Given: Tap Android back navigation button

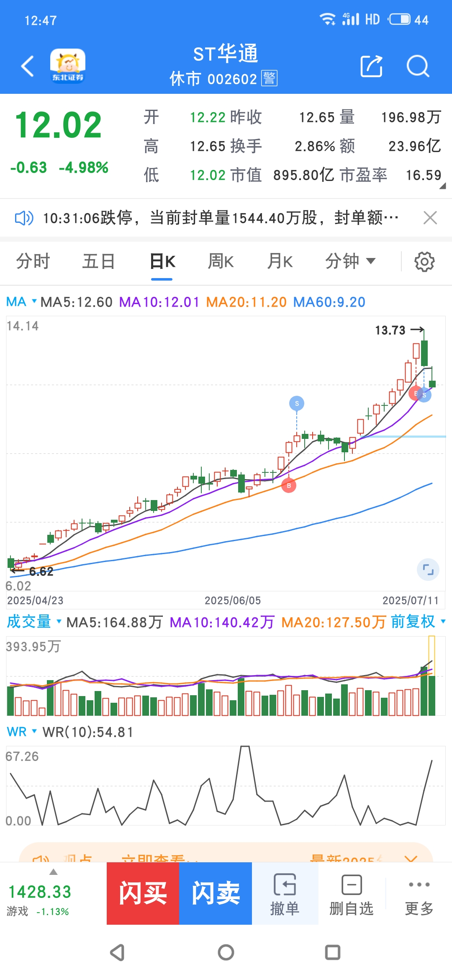Looking at the screenshot, I should (x=117, y=952).
